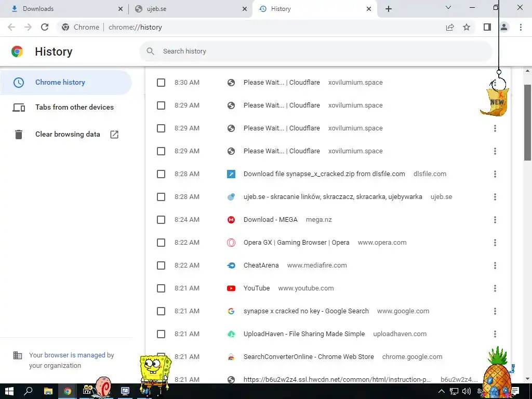The width and height of the screenshot is (532, 399).
Task: Open File Explorer from the taskbar
Action: (x=48, y=392)
